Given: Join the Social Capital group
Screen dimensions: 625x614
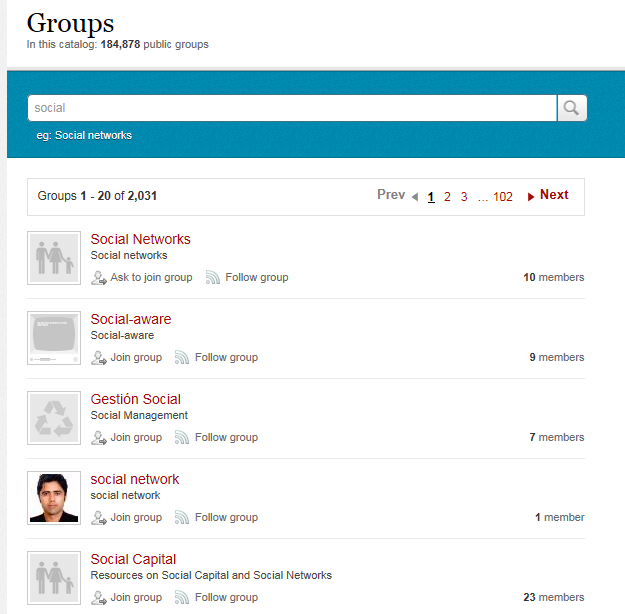Looking at the screenshot, I should coord(136,597).
